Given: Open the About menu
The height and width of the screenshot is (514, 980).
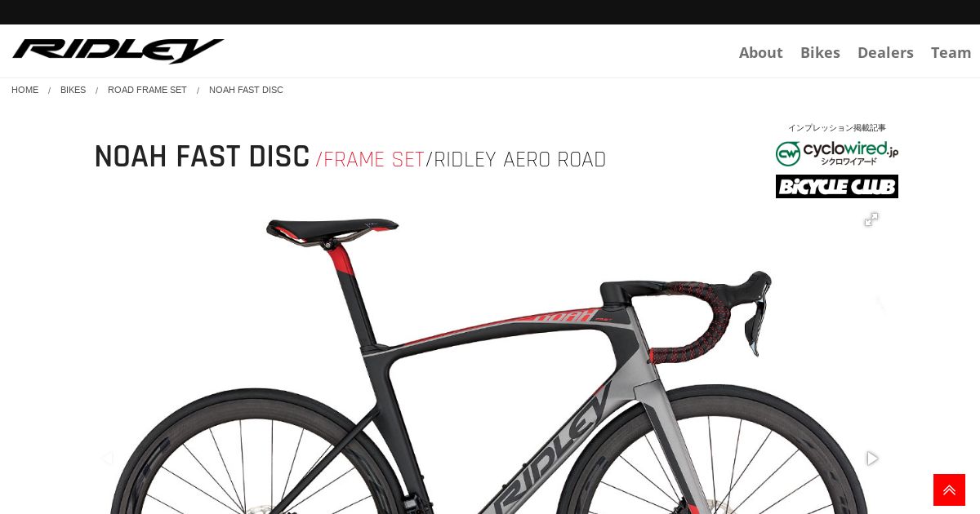Looking at the screenshot, I should tap(761, 52).
